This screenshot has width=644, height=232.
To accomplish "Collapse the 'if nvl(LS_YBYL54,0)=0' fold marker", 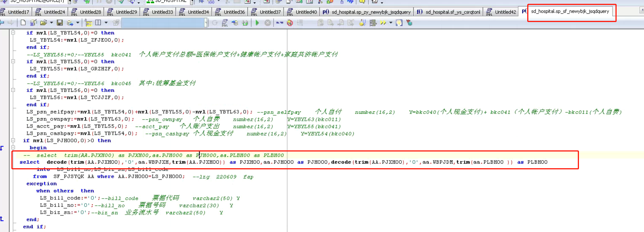I will (x=13, y=33).
